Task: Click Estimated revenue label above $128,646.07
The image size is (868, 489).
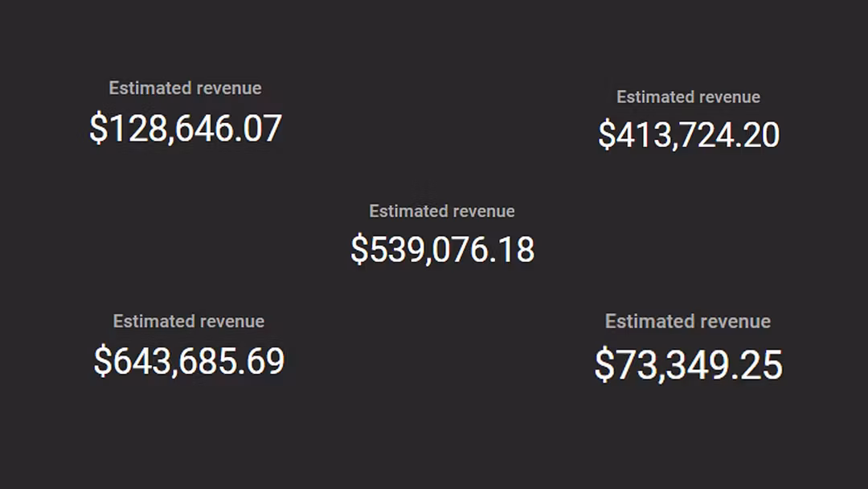Action: (185, 88)
